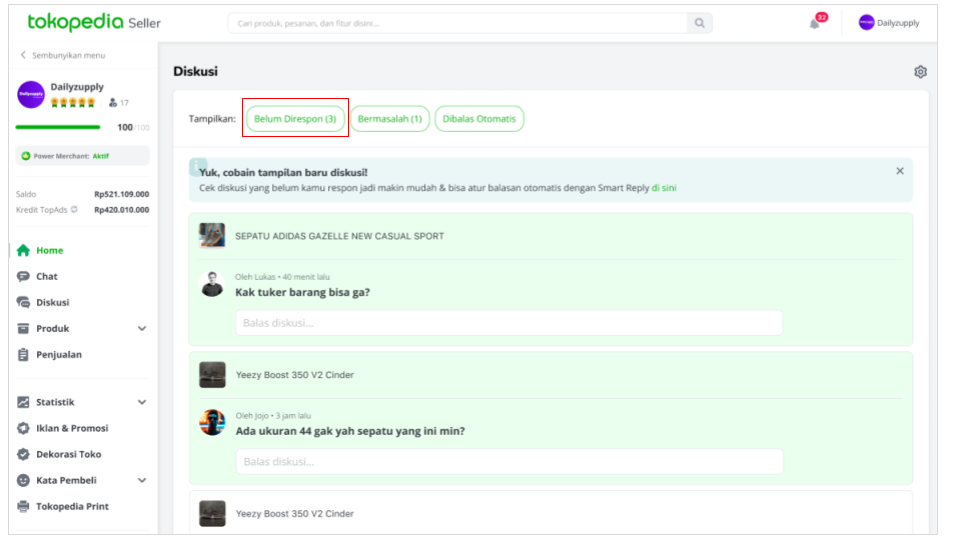Open the notification bell

(814, 24)
